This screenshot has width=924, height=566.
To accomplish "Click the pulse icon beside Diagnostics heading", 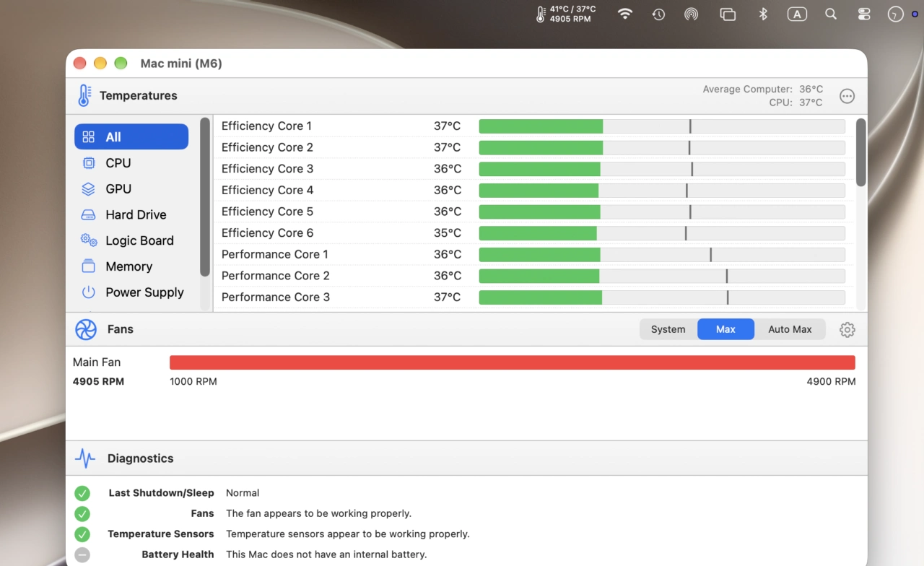I will (x=85, y=458).
